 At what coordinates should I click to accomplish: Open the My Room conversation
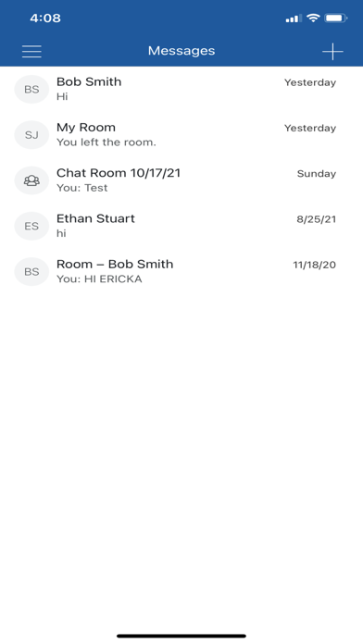point(181,135)
